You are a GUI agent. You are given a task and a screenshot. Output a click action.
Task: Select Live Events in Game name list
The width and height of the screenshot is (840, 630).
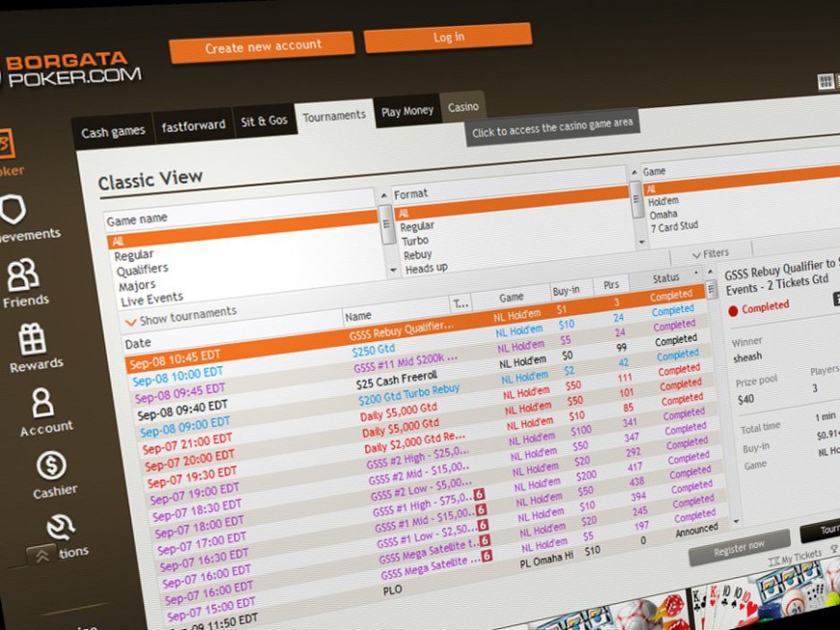coord(152,300)
